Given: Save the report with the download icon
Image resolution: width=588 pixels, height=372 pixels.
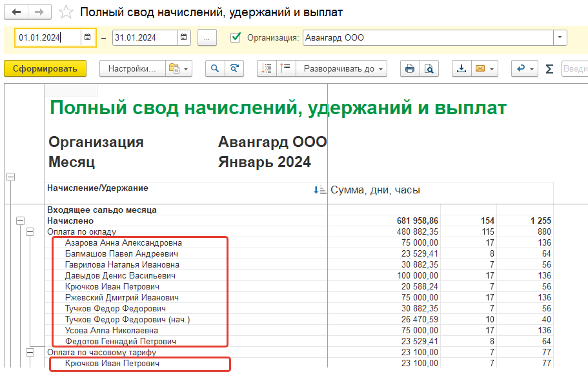Looking at the screenshot, I should 461,68.
